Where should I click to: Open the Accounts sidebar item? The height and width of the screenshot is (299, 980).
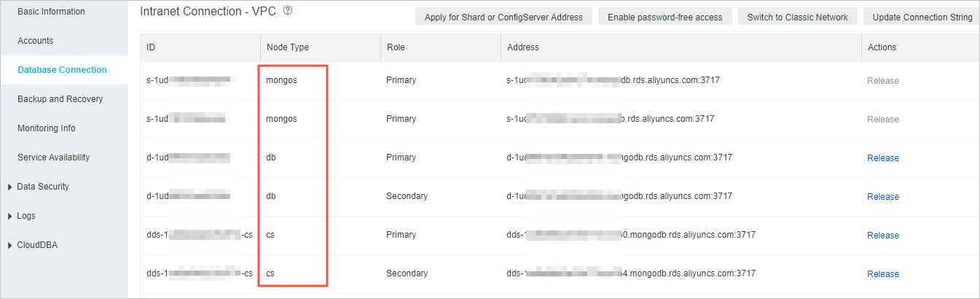tap(35, 41)
